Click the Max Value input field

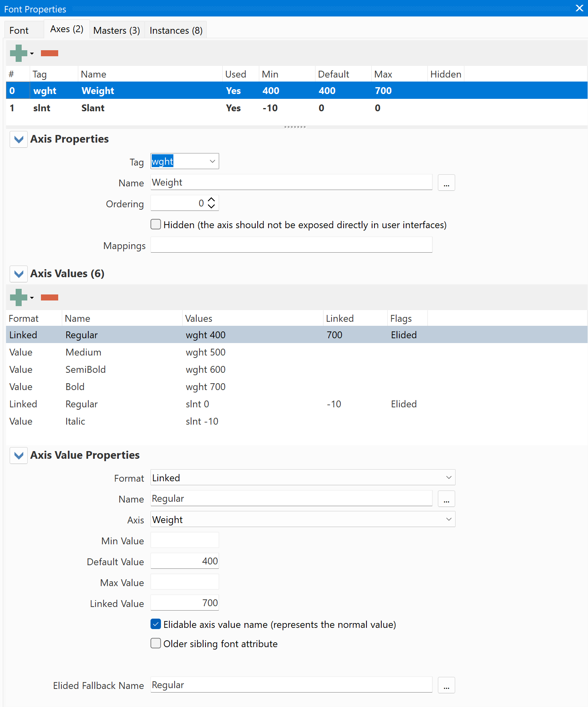coord(185,582)
